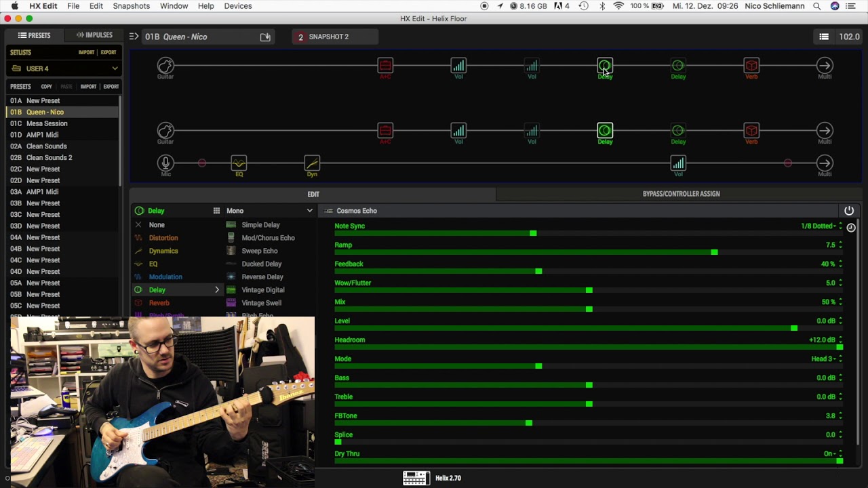The width and height of the screenshot is (868, 488).
Task: Open the Mono model type dropdown
Action: pyautogui.click(x=270, y=211)
